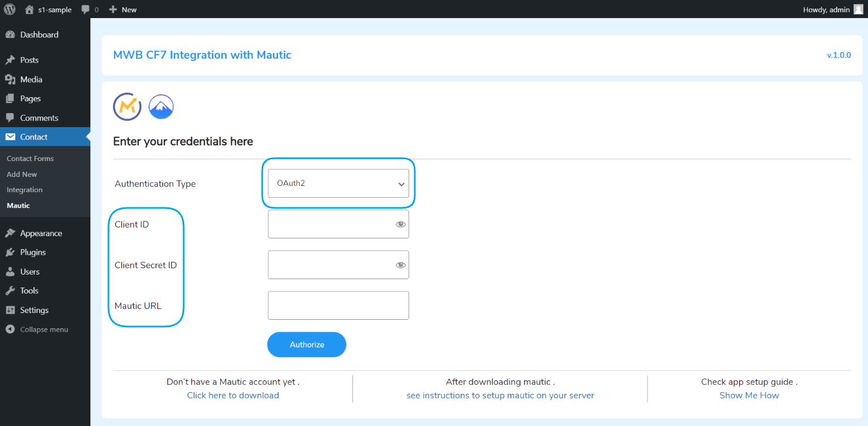Click the Collapse menu label

coord(44,329)
